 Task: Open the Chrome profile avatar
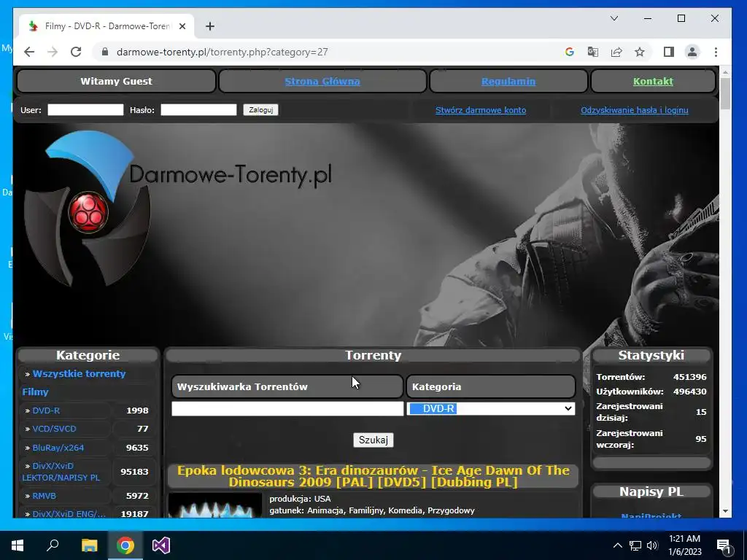(x=692, y=52)
